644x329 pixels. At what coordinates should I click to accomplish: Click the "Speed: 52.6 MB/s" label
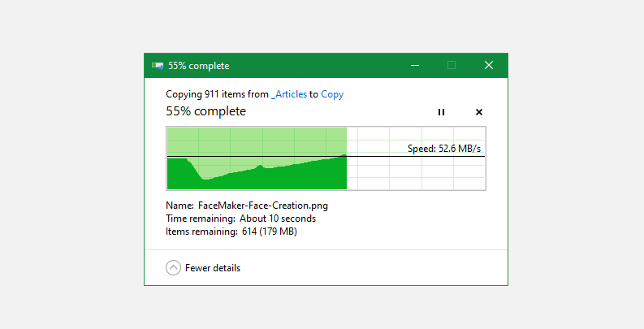(x=444, y=149)
